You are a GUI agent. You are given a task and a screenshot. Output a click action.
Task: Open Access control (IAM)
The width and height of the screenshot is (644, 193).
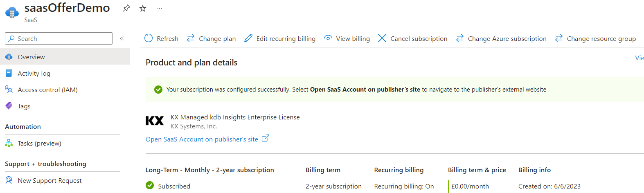(x=47, y=90)
